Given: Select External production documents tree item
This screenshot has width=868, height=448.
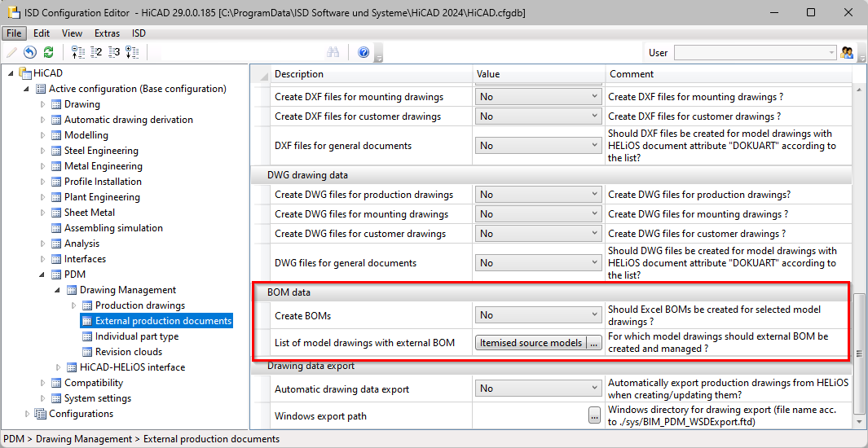Looking at the screenshot, I should [163, 321].
